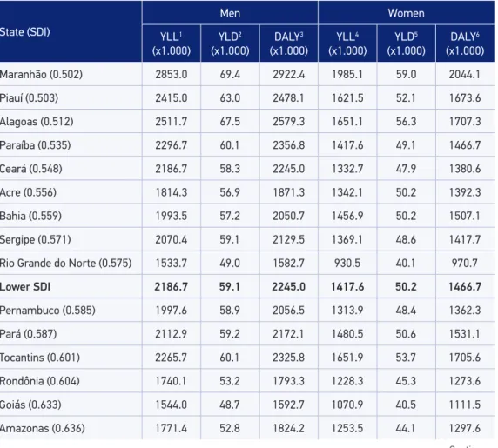Click the Men column group header
Viewport: 498px width, 448px height.
tap(230, 13)
